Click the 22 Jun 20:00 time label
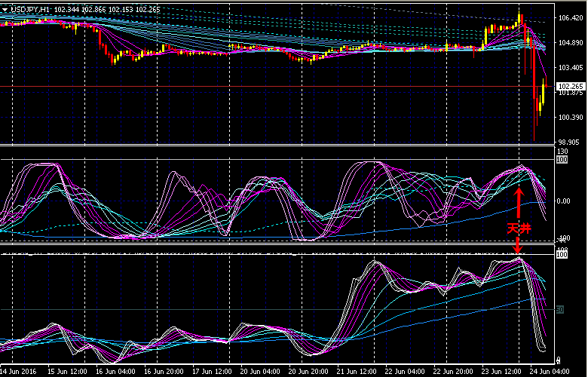 454,372
